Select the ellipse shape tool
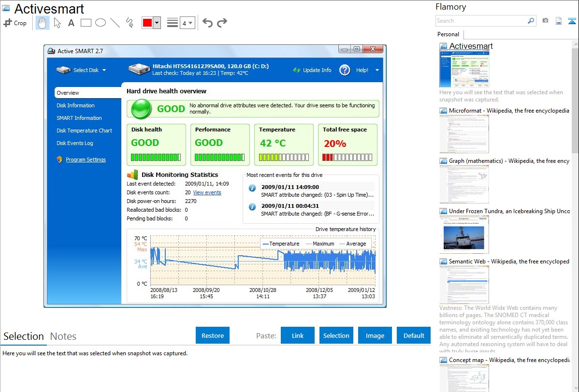The image size is (579, 392). (x=101, y=23)
